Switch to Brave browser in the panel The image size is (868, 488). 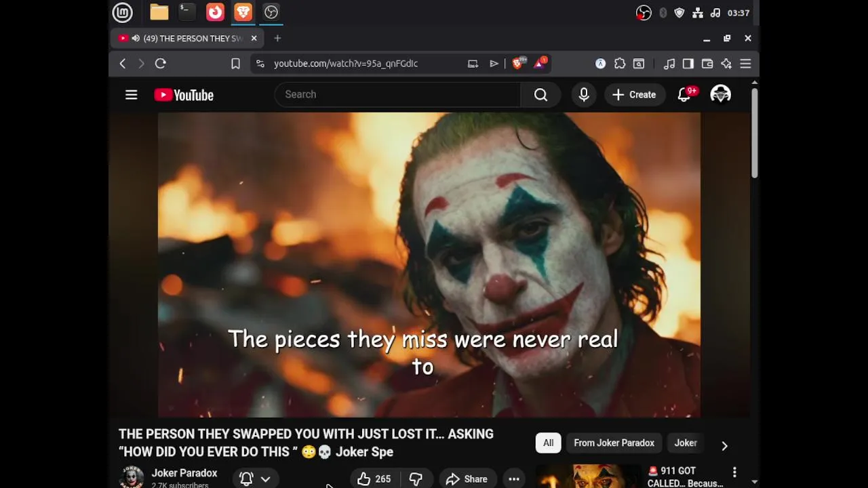[243, 12]
